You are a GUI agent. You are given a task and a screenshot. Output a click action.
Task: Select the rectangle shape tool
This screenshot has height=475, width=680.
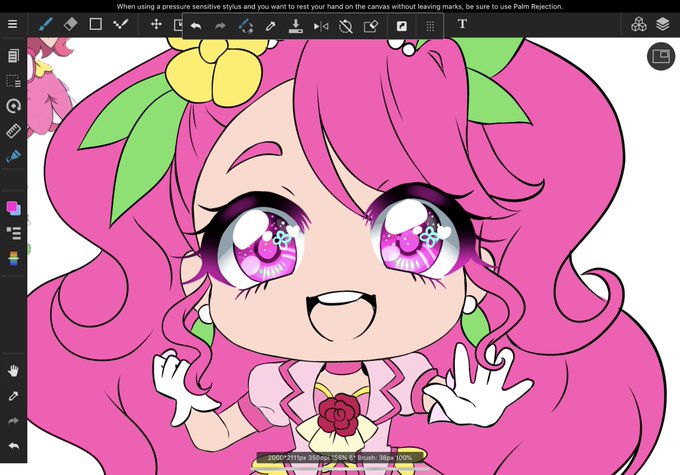95,24
